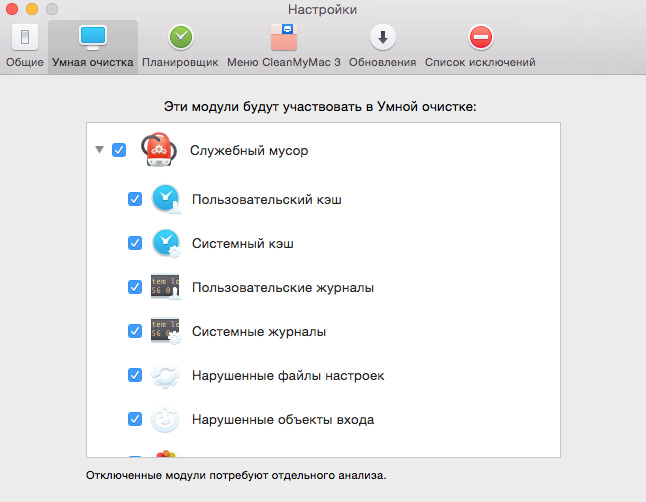Uncheck the Служебный мусор checkbox
Screen dimensions: 646x502
coord(119,150)
